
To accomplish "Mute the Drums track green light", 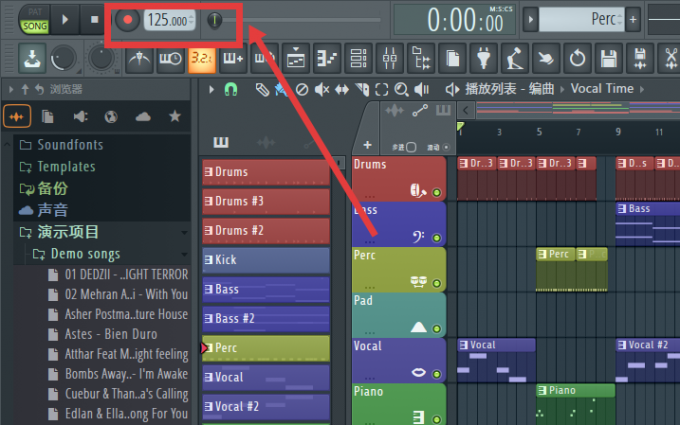I will pos(437,193).
